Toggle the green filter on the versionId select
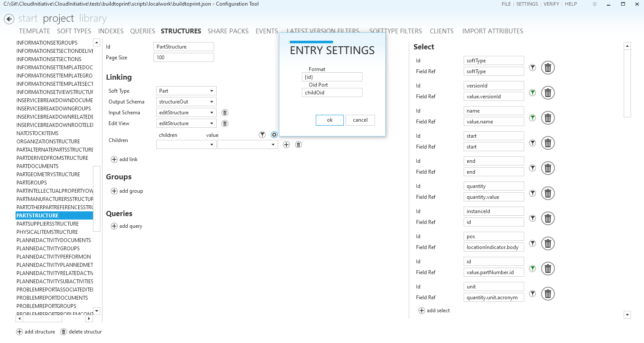644x343 pixels. pyautogui.click(x=532, y=92)
